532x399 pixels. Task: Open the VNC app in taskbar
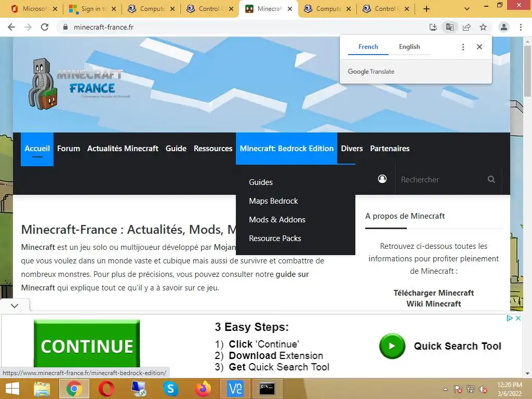(235, 389)
